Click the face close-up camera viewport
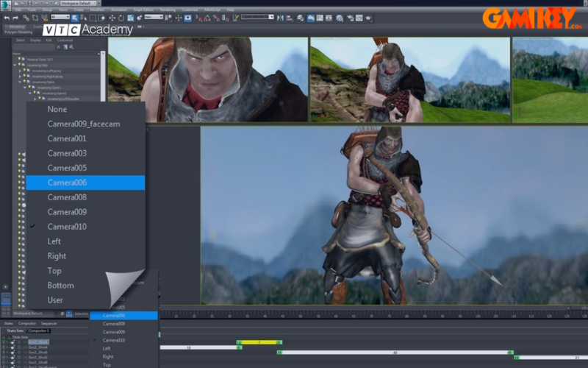Image resolution: width=588 pixels, height=368 pixels. 208,79
